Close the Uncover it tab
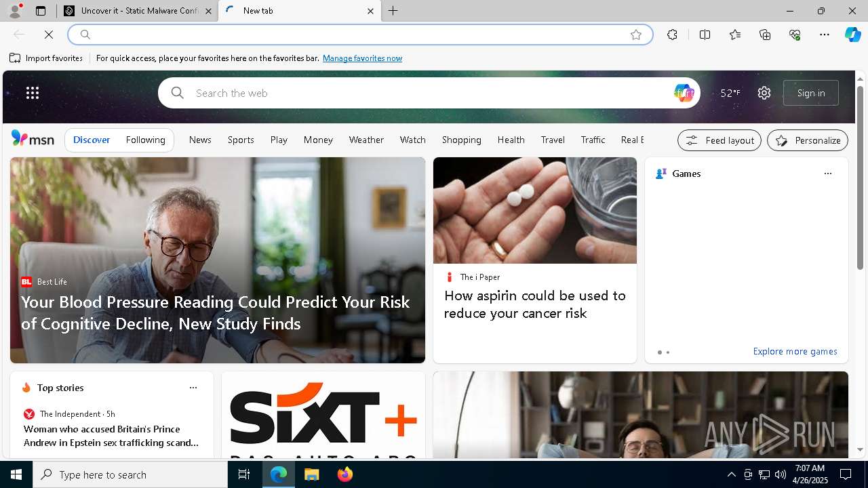This screenshot has width=868, height=488. tap(208, 11)
